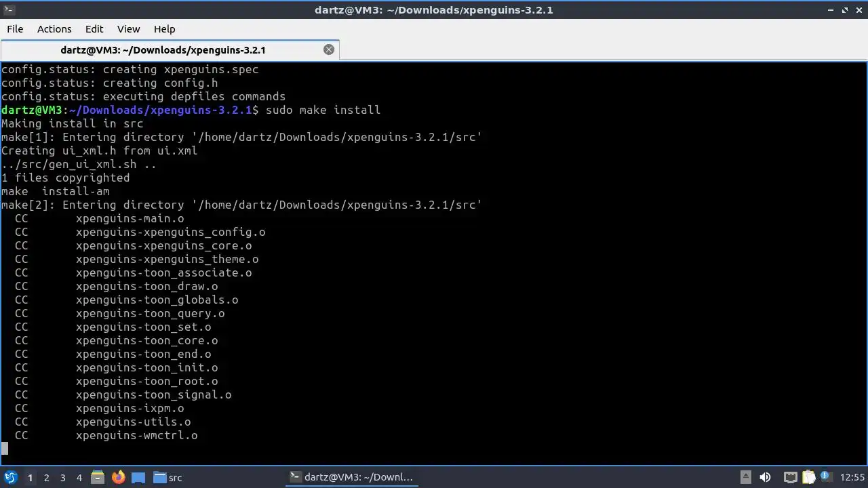Open the Actions menu
This screenshot has width=868, height=488.
pyautogui.click(x=54, y=29)
